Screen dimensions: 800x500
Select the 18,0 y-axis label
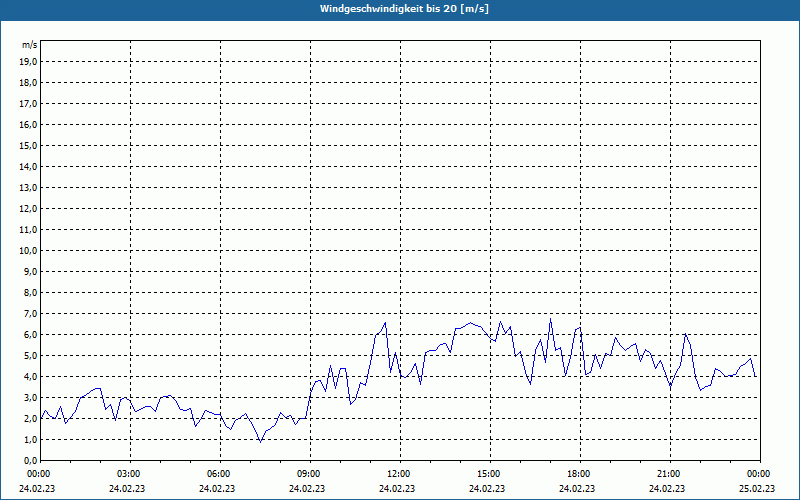coord(28,83)
